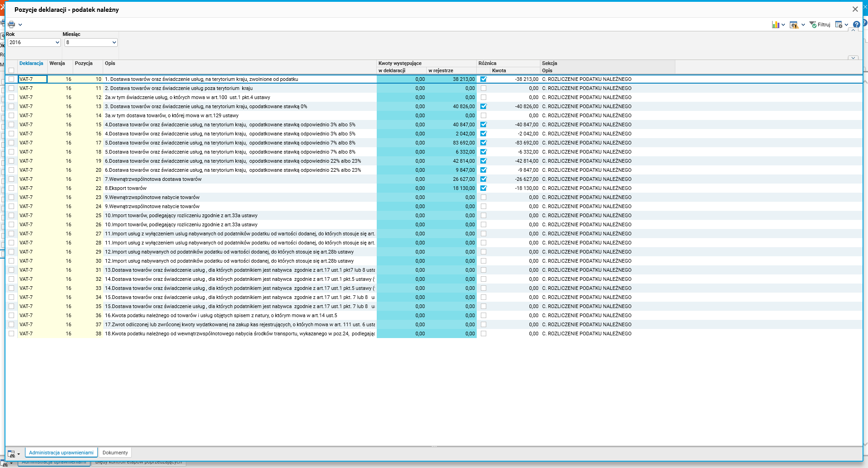Click difference amount -18 130,00
This screenshot has width=868, height=468.
click(x=527, y=188)
